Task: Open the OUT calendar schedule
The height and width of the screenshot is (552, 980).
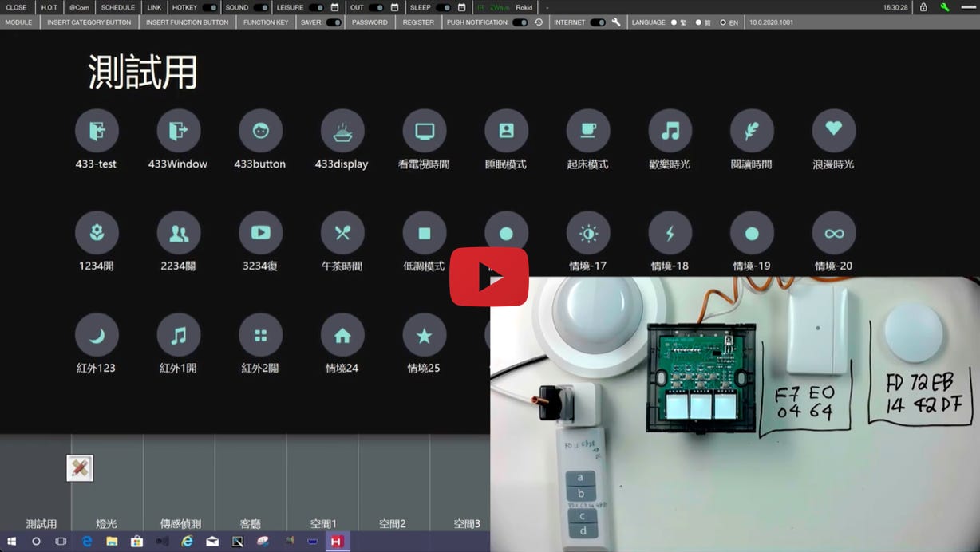Action: coord(394,7)
